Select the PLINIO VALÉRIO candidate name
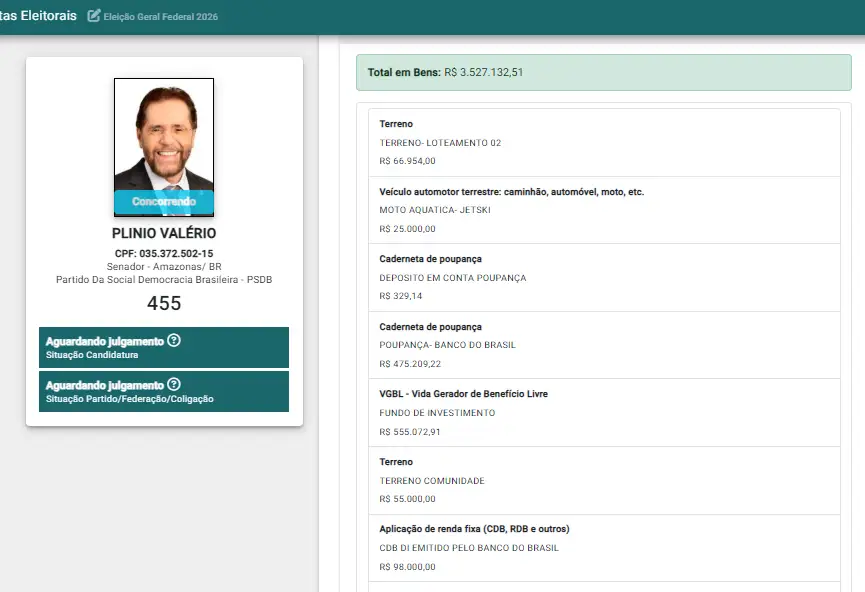Screen dimensions: 865x592 click(164, 233)
